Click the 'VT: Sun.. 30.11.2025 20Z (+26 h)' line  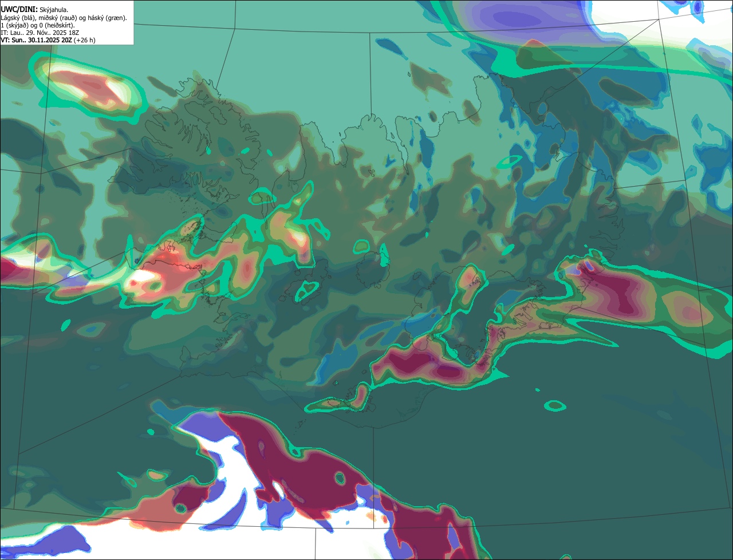point(48,40)
